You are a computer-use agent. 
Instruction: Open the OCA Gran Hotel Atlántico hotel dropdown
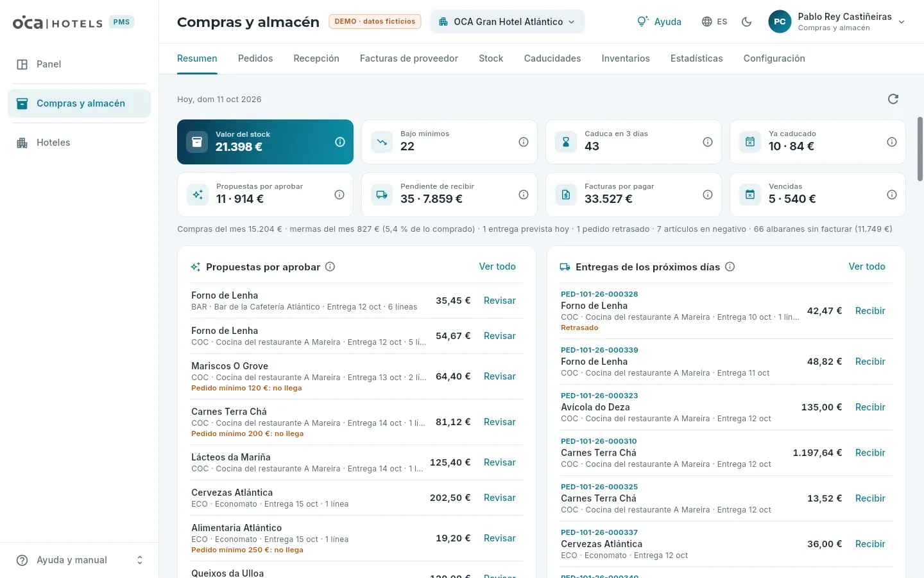point(508,22)
